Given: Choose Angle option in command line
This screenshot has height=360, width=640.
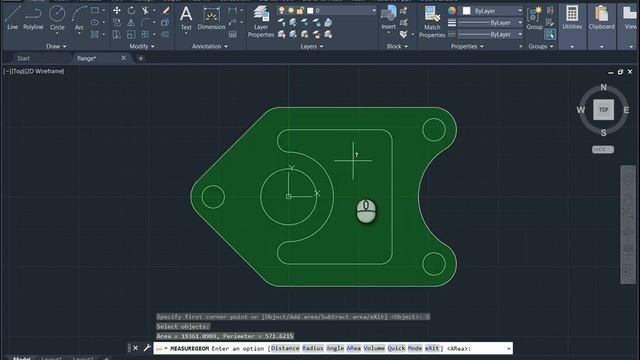Looking at the screenshot, I should pyautogui.click(x=335, y=348).
